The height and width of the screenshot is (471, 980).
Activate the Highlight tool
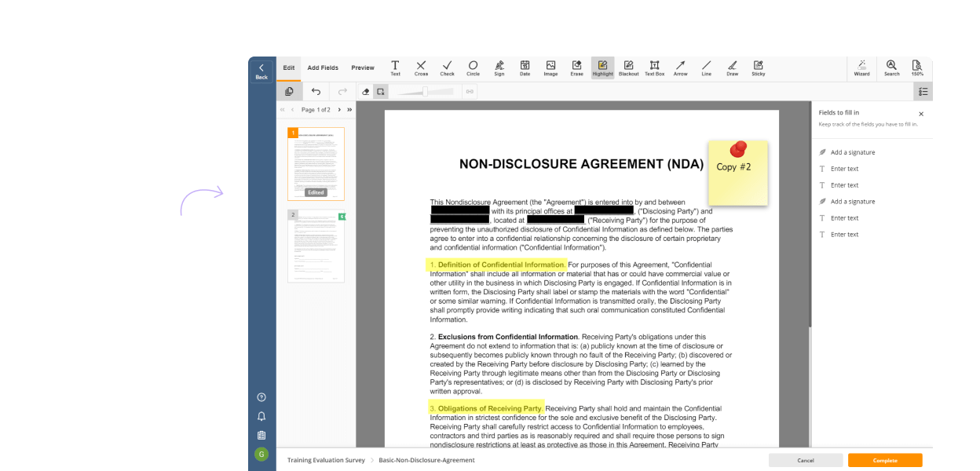[602, 68]
